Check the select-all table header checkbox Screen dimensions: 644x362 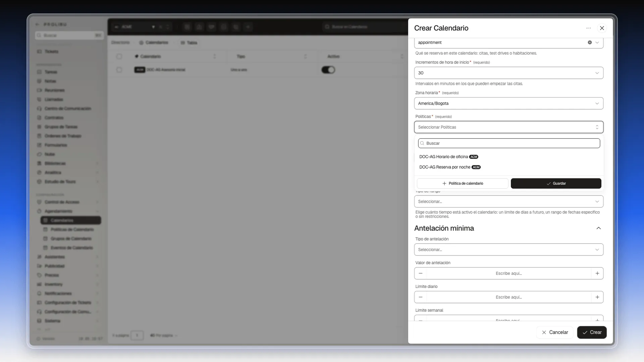(x=119, y=57)
